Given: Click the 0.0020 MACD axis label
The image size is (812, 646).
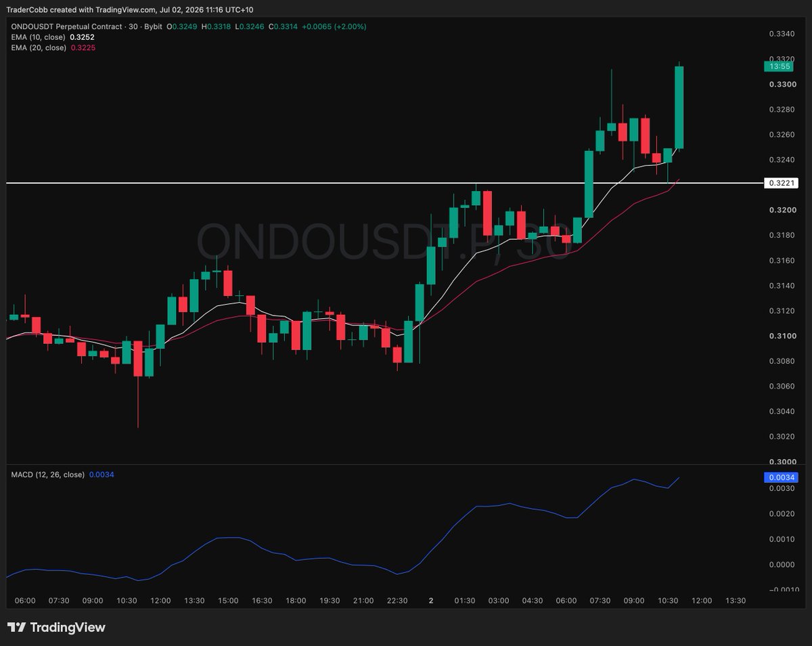Looking at the screenshot, I should 782,514.
